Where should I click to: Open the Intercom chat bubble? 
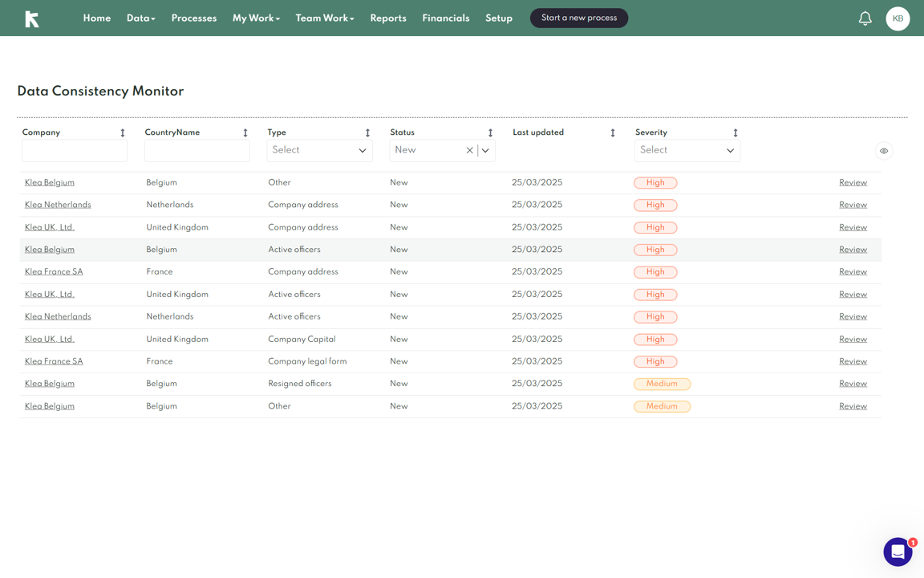[898, 552]
